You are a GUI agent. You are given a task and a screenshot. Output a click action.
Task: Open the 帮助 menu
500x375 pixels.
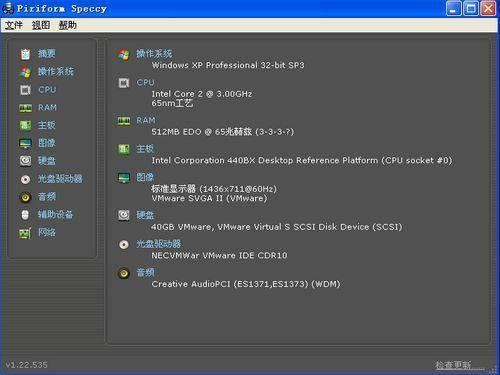(68, 25)
